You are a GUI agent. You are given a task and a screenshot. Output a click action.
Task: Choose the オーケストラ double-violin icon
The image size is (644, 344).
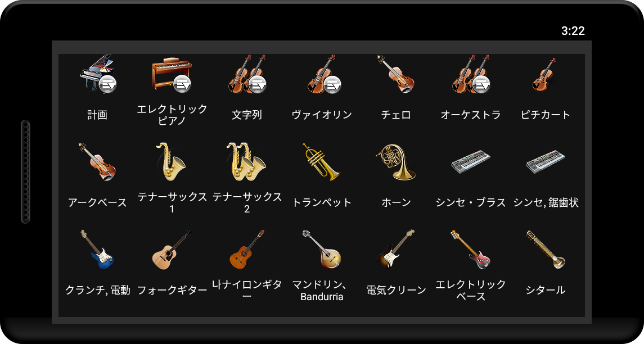coord(471,74)
